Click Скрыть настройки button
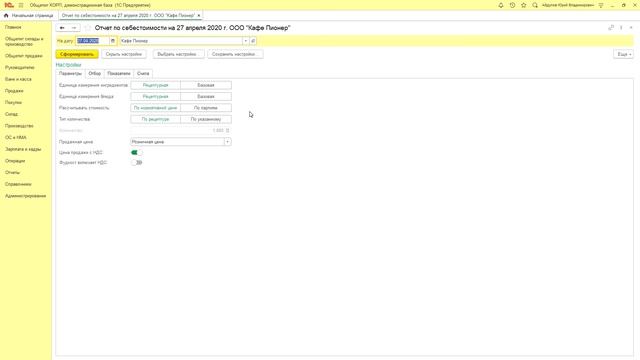 tap(124, 54)
